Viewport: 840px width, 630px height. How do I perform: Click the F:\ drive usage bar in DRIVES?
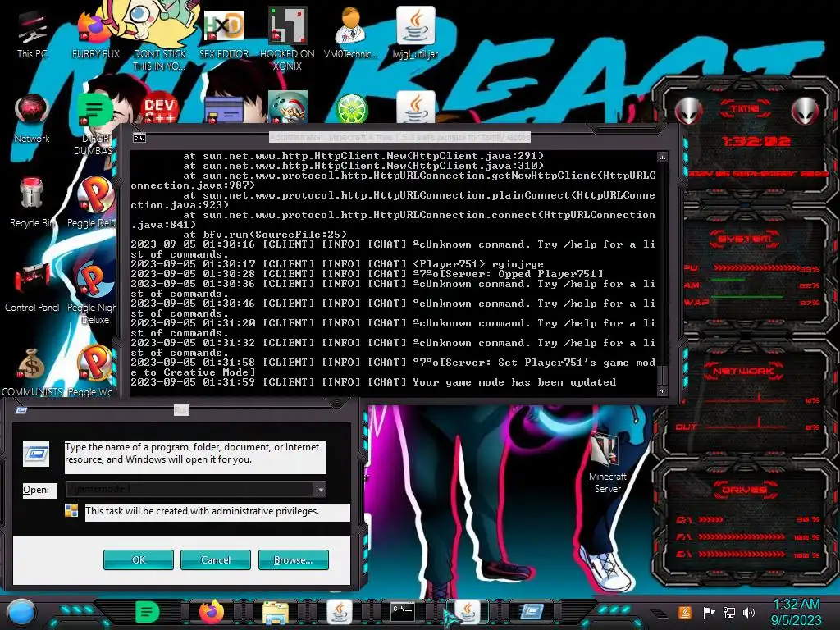pyautogui.click(x=742, y=536)
